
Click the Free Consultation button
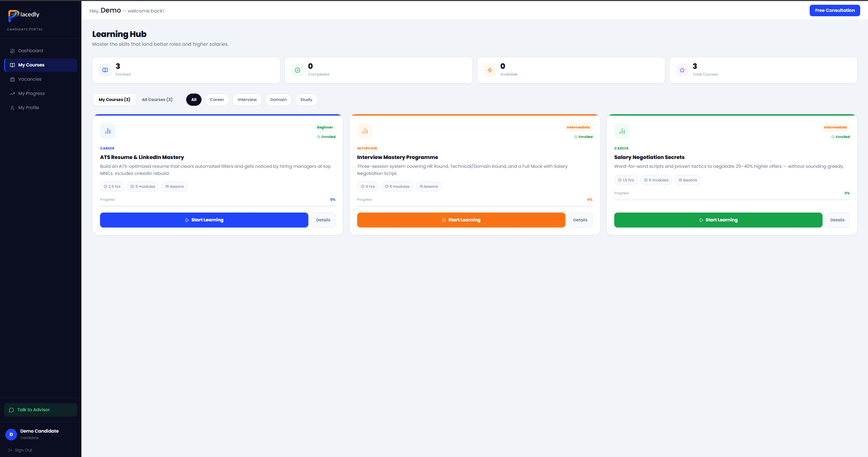coord(835,11)
